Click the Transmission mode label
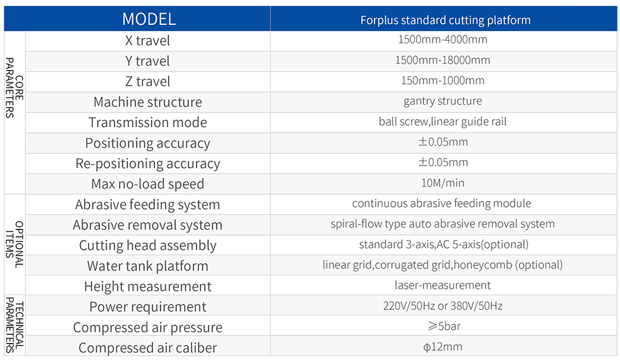Image resolution: width=620 pixels, height=364 pixels. (148, 123)
